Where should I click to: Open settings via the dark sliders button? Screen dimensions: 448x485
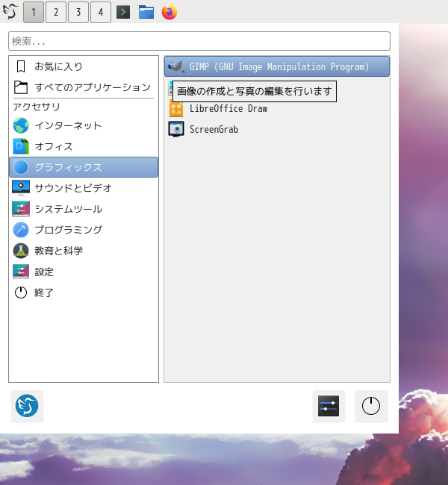[329, 406]
